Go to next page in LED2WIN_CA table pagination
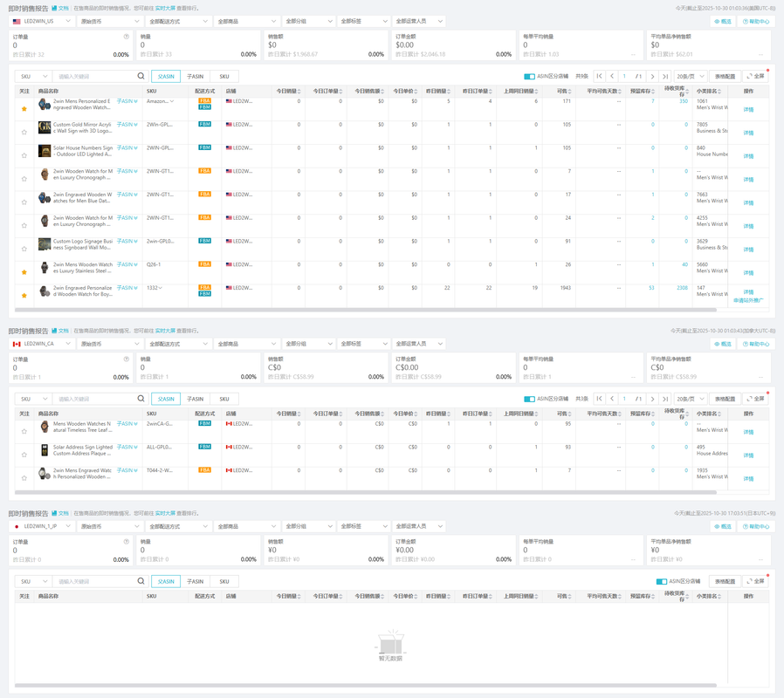The width and height of the screenshot is (784, 698). point(652,399)
